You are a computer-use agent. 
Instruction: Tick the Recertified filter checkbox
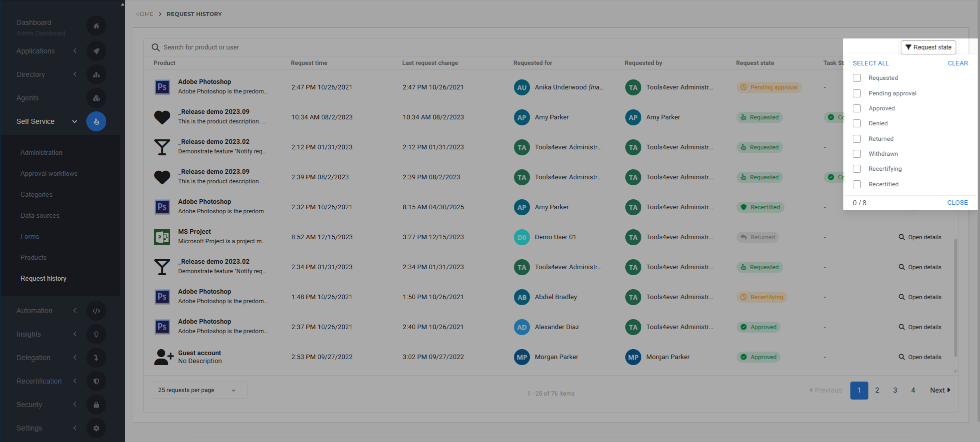tap(857, 184)
